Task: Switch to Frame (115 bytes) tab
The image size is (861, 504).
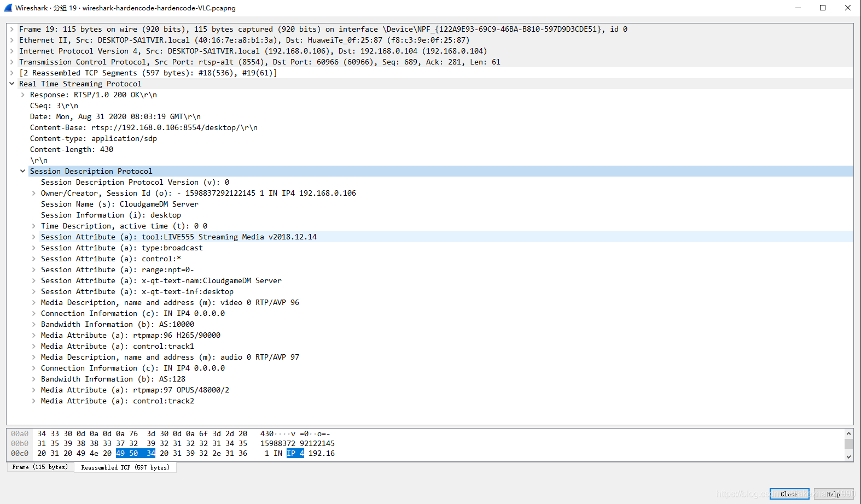Action: pyautogui.click(x=40, y=467)
